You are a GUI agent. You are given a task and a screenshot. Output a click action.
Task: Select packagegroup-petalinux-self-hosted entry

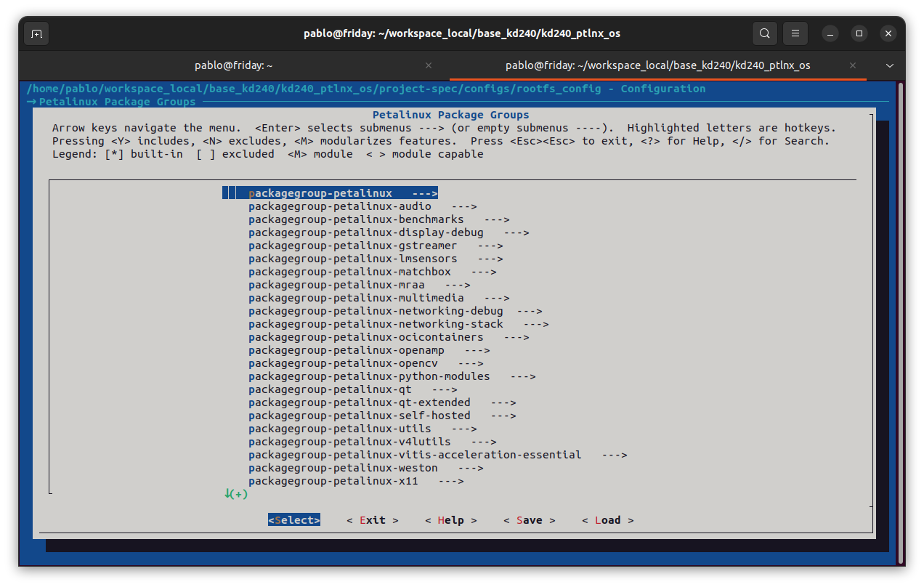point(382,416)
